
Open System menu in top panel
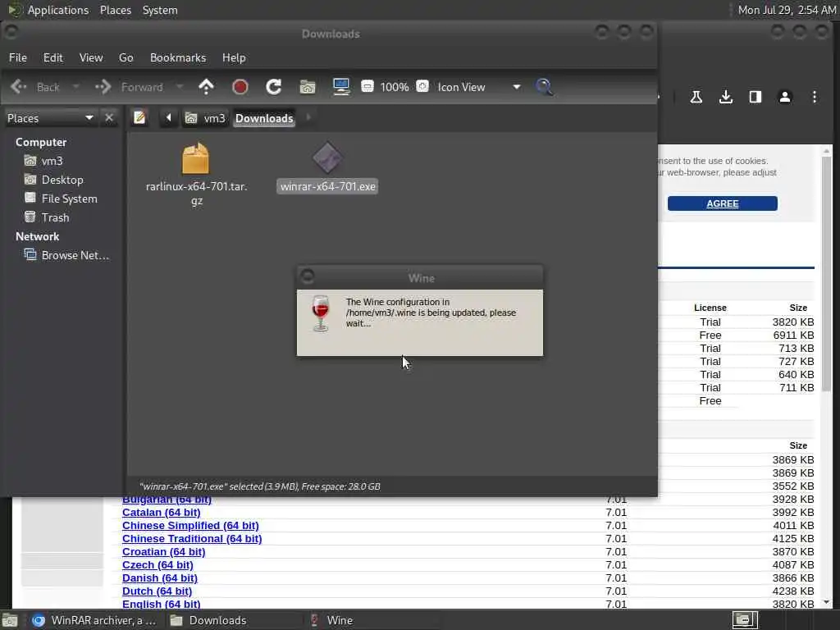(160, 10)
